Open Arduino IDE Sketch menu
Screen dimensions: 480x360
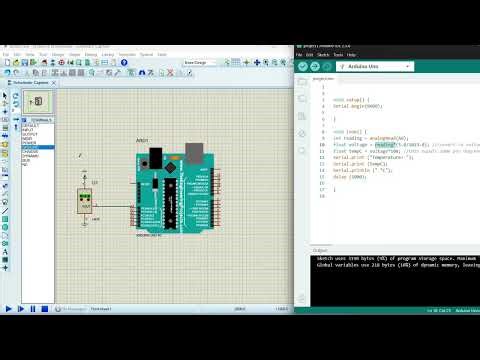[323, 55]
